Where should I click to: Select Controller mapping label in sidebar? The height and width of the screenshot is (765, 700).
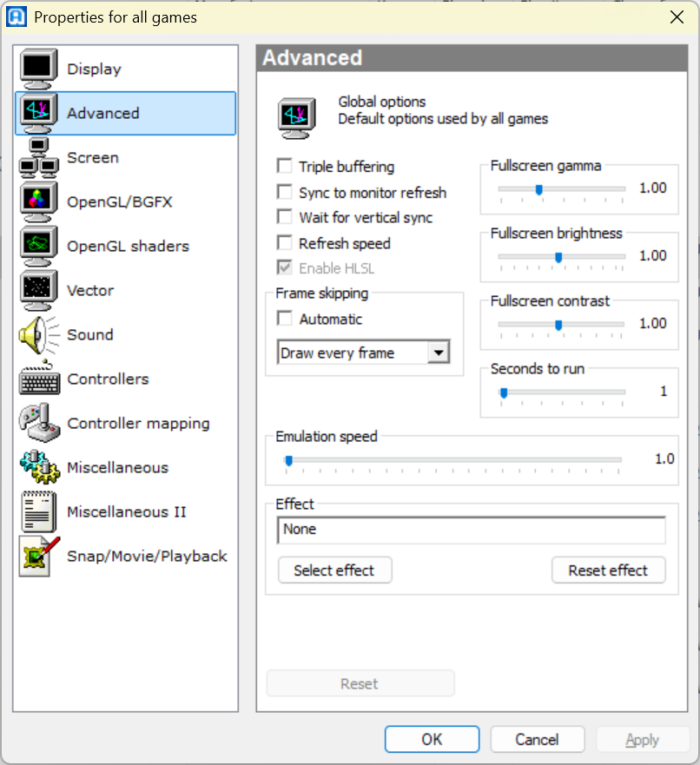click(x=139, y=423)
